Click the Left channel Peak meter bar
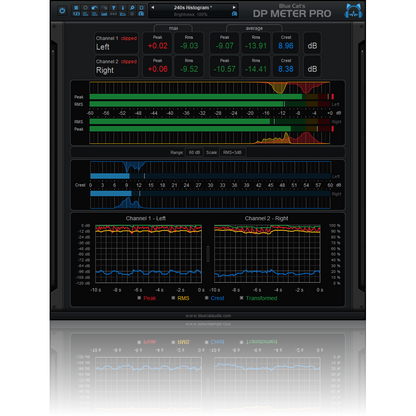The image size is (416, 416). pos(210,97)
